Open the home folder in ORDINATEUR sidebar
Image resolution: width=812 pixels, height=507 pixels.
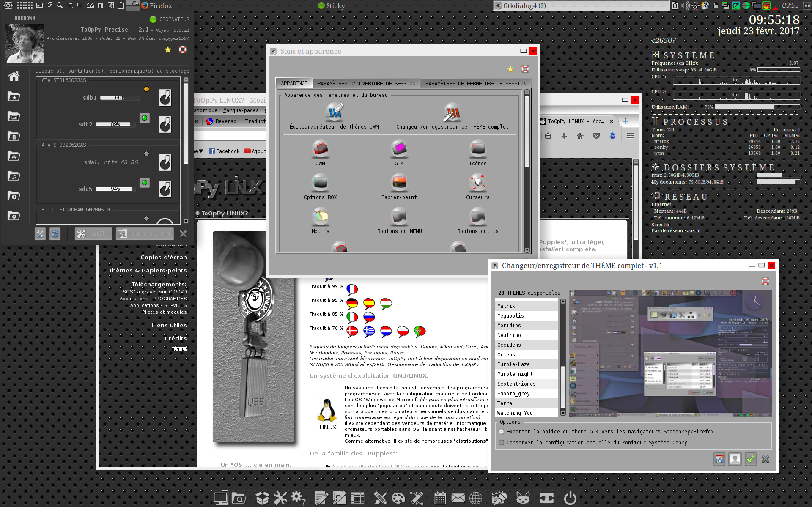pyautogui.click(x=14, y=76)
